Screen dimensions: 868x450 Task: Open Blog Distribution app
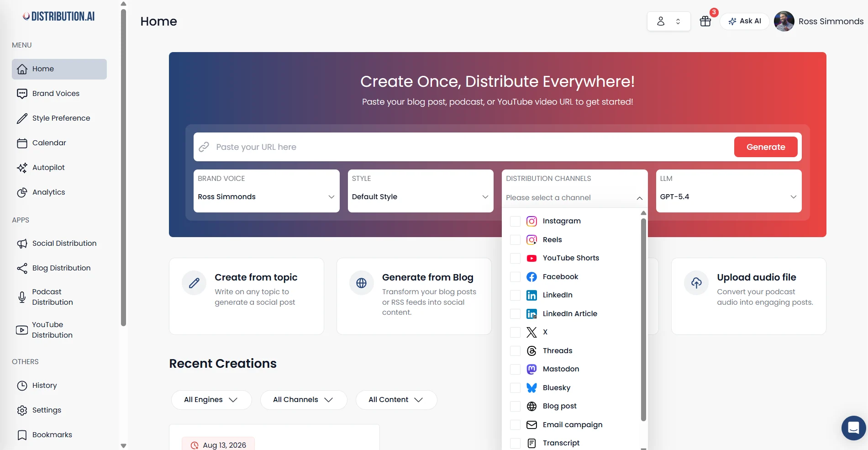(59, 268)
